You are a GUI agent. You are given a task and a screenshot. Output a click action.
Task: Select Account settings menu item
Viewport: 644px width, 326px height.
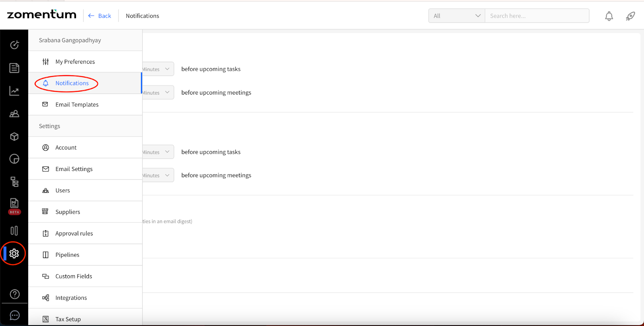pos(85,147)
